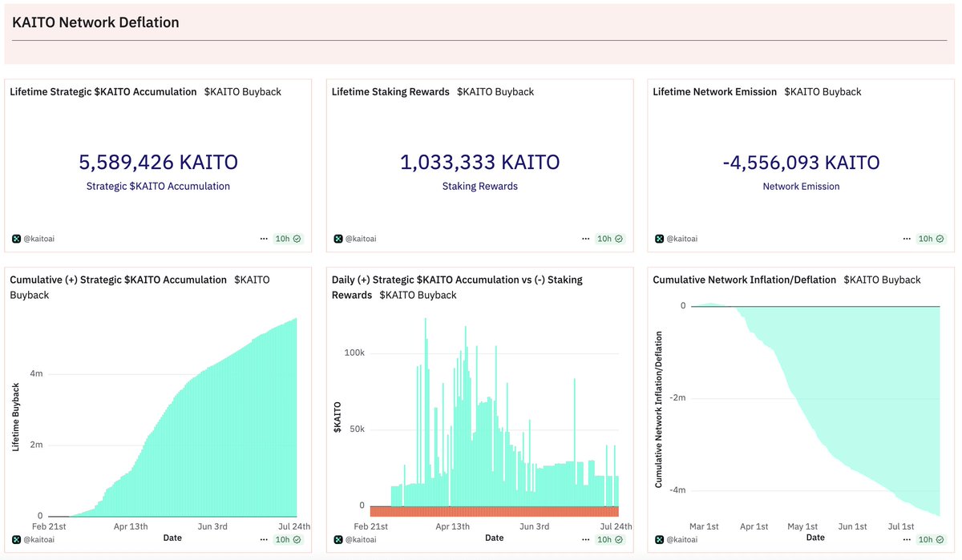
Task: Click the 4m label on the cumulative accumulation chart
Action: coord(37,373)
